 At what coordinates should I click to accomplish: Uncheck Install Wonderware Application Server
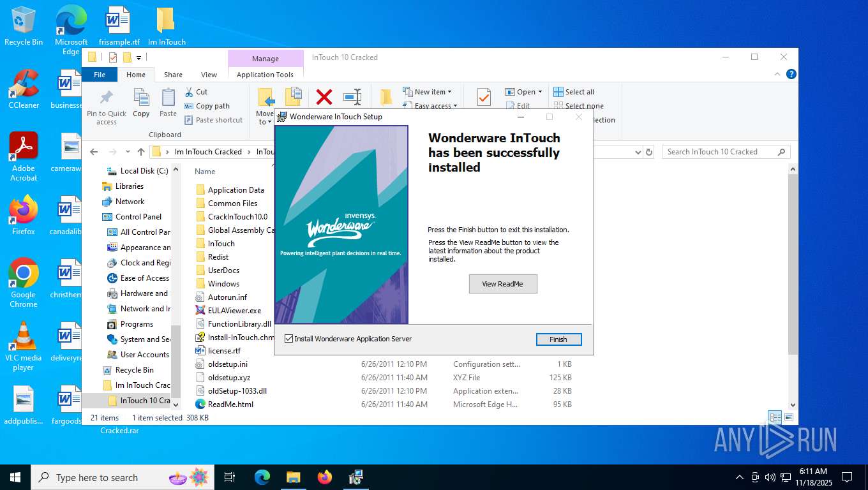[x=289, y=339]
